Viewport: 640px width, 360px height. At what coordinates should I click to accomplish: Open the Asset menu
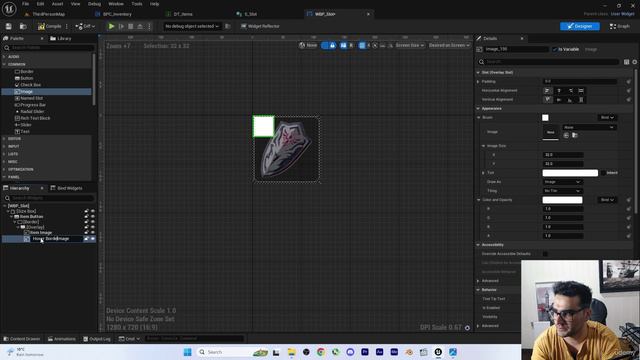point(58,4)
